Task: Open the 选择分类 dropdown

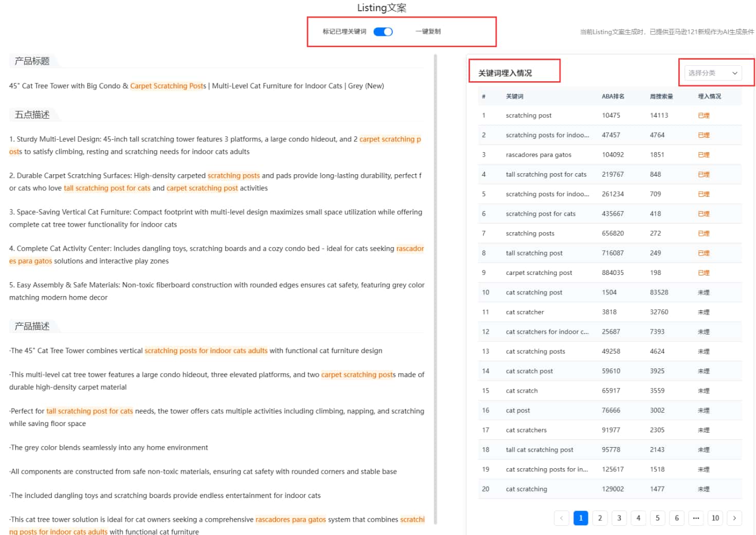Action: pos(713,73)
